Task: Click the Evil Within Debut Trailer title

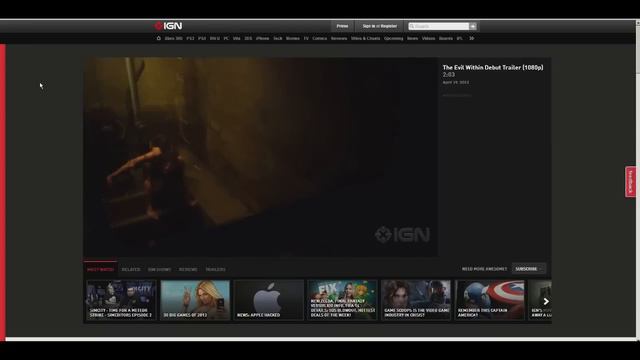Action: 493,68
